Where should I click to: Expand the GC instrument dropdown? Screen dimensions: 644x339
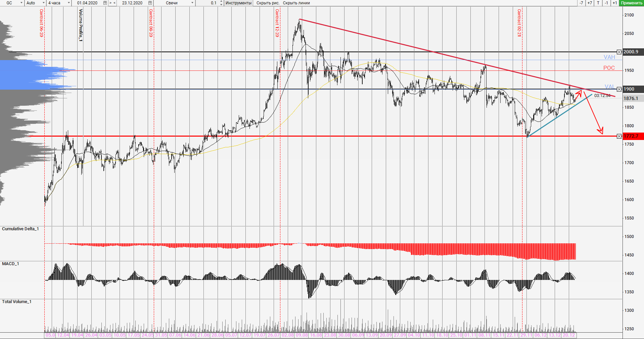click(21, 3)
